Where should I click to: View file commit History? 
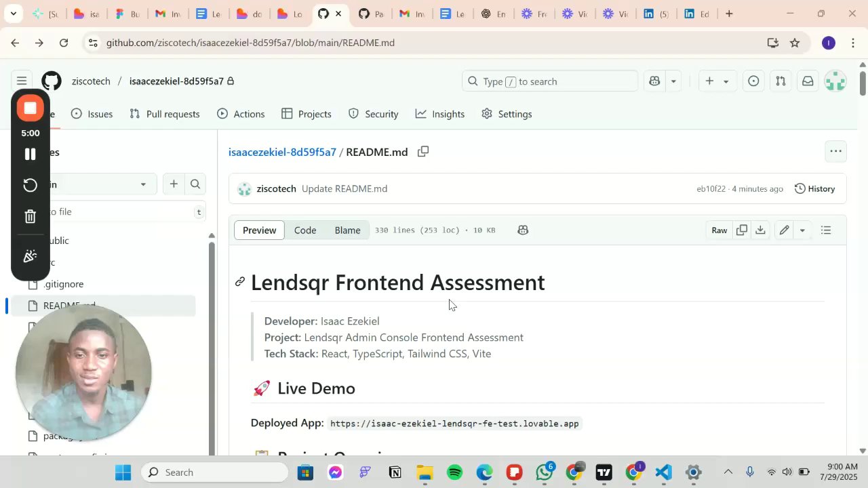coord(814,189)
